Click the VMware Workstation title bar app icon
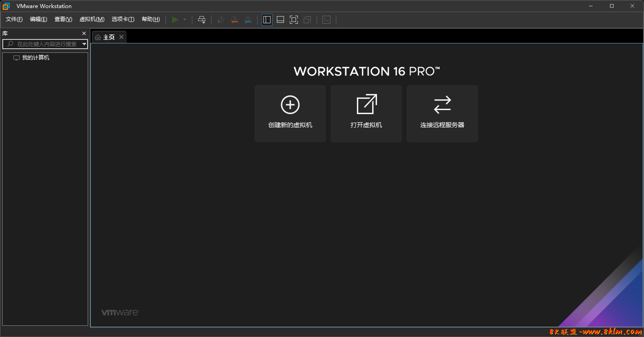 point(6,6)
